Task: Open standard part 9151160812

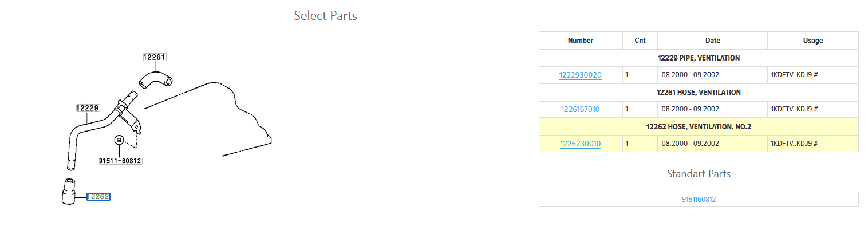Action: coord(699,200)
